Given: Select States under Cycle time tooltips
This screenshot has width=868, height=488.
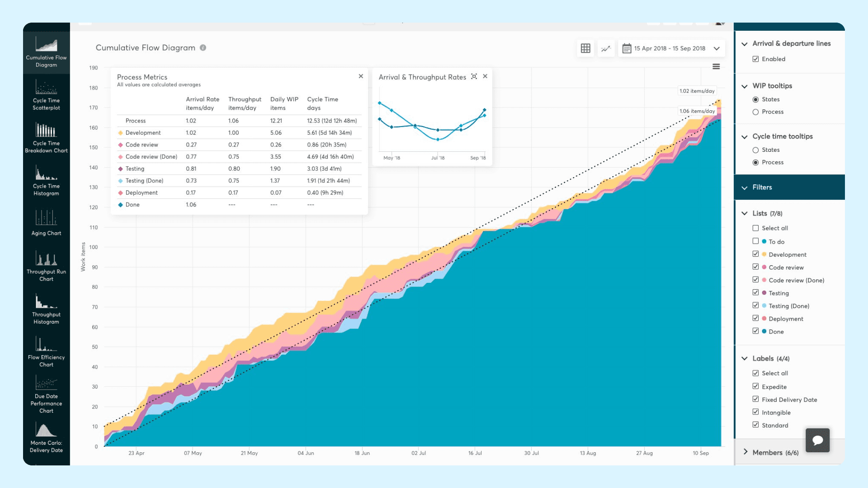Looking at the screenshot, I should (x=755, y=150).
